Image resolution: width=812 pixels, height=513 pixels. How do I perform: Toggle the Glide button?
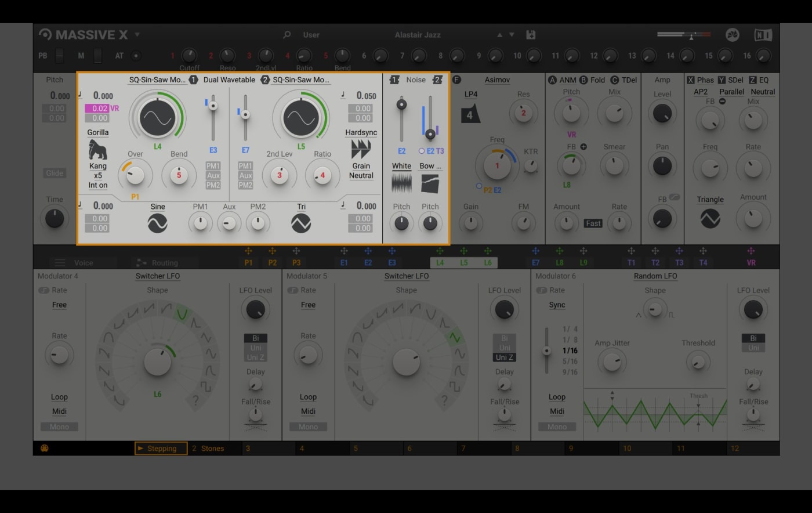pyautogui.click(x=55, y=173)
